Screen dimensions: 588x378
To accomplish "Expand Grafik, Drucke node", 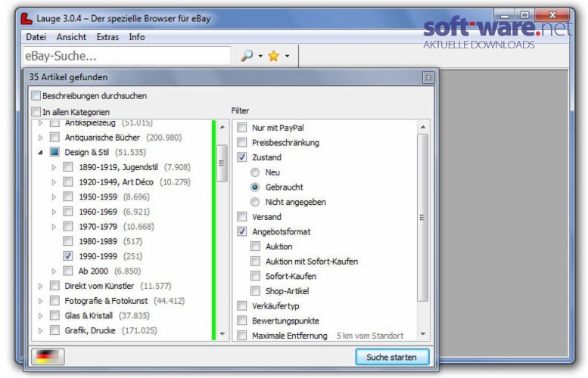I will click(41, 331).
